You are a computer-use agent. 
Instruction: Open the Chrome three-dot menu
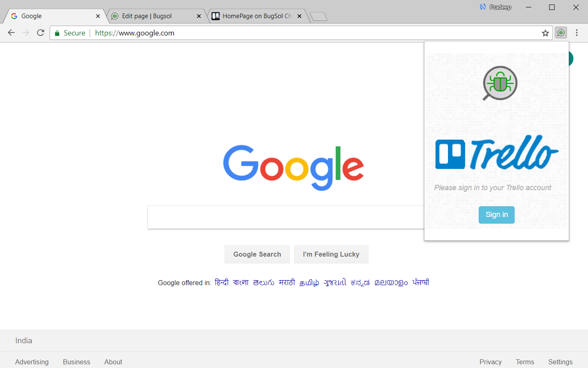[577, 33]
